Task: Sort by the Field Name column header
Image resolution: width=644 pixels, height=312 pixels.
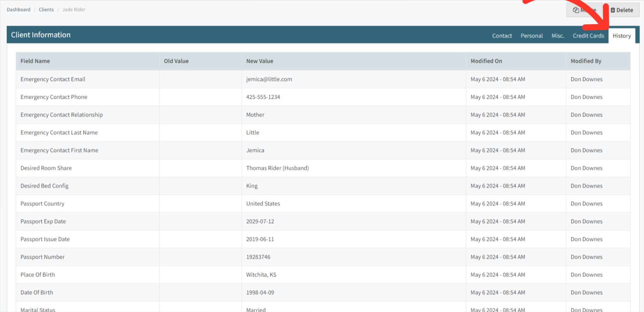Action: (35, 61)
